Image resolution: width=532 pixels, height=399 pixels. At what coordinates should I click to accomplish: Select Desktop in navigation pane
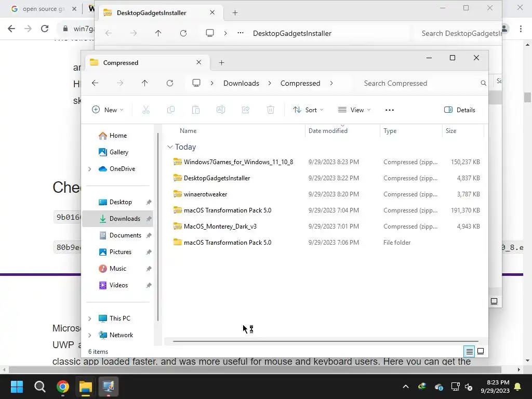point(120,202)
